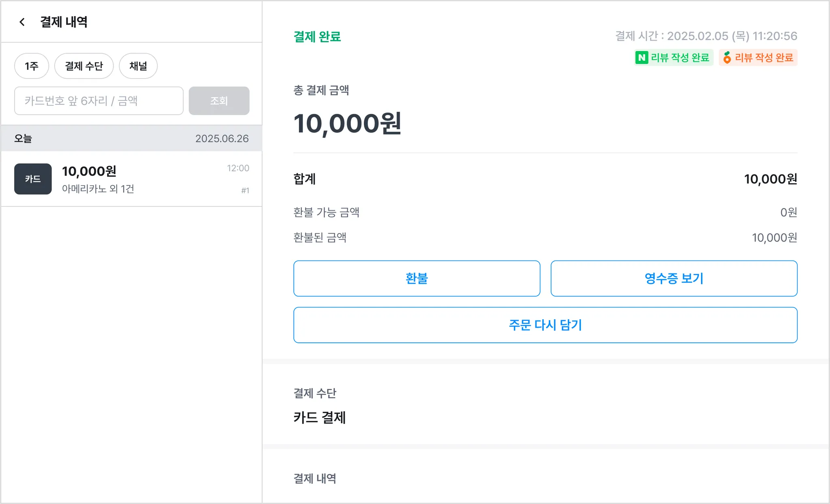This screenshot has height=504, width=830.
Task: Open 영수증 보기 to view the receipt
Action: pos(674,278)
